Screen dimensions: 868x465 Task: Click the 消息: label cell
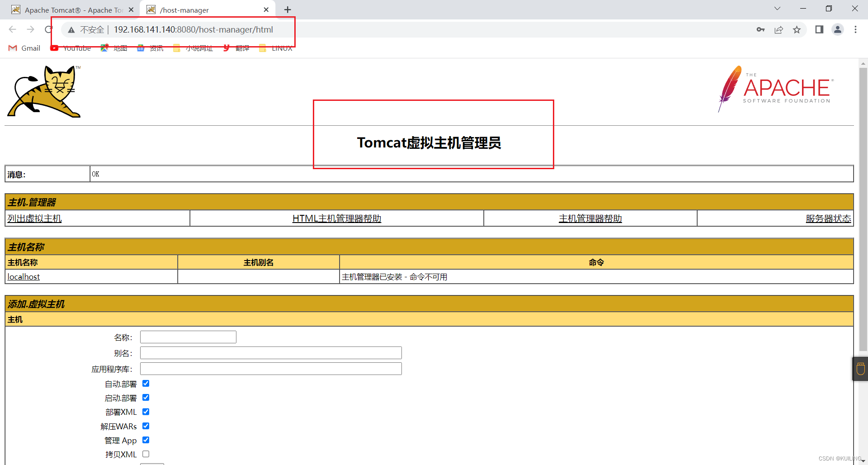click(47, 174)
